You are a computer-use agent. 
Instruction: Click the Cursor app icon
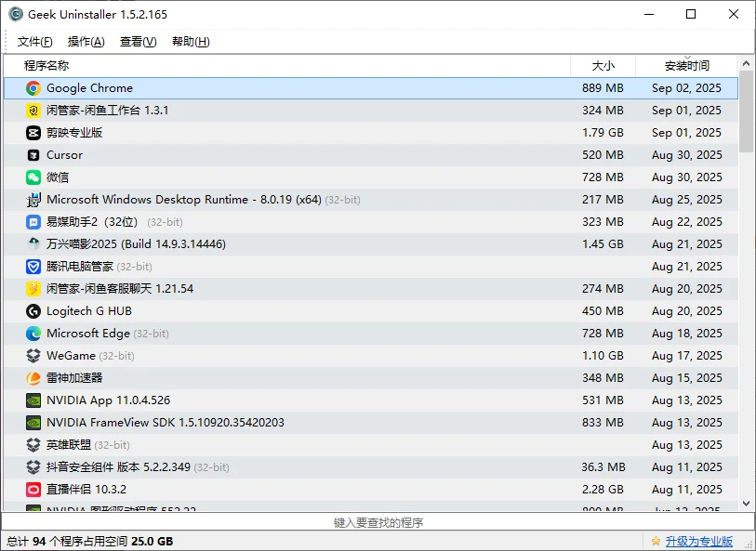pos(33,155)
